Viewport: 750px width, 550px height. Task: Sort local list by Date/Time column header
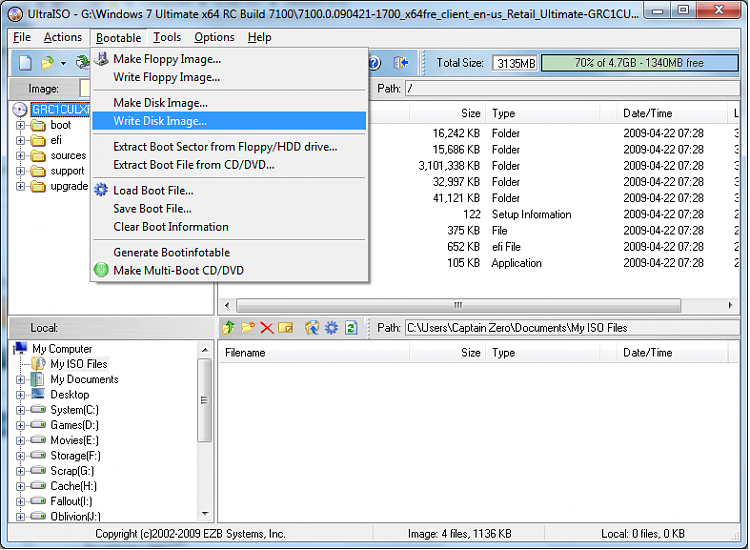click(672, 353)
